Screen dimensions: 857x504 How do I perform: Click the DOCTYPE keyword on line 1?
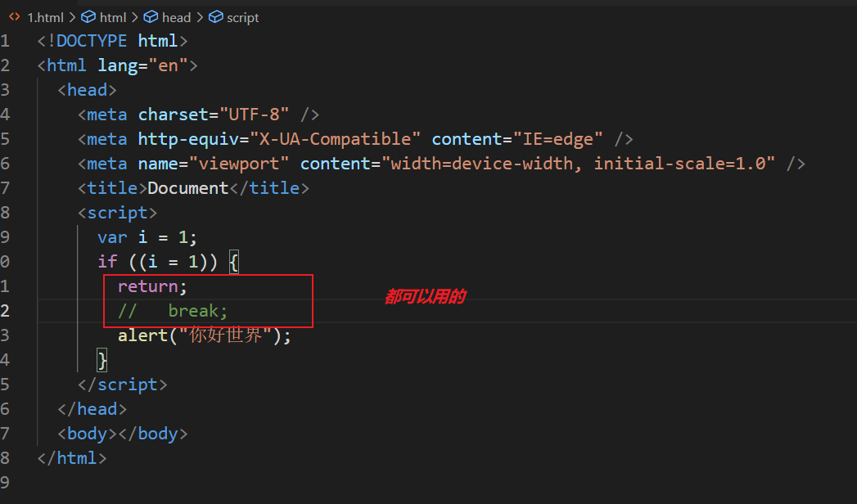pyautogui.click(x=92, y=41)
